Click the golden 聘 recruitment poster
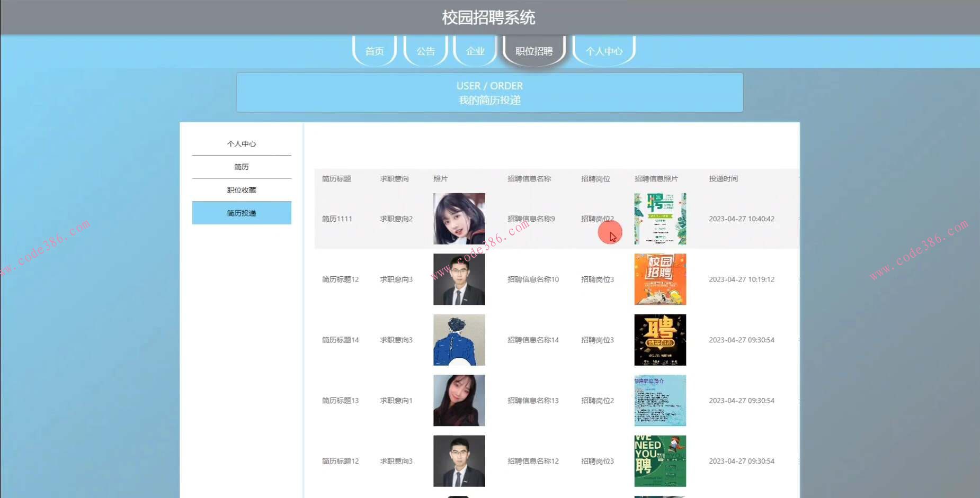 click(660, 339)
